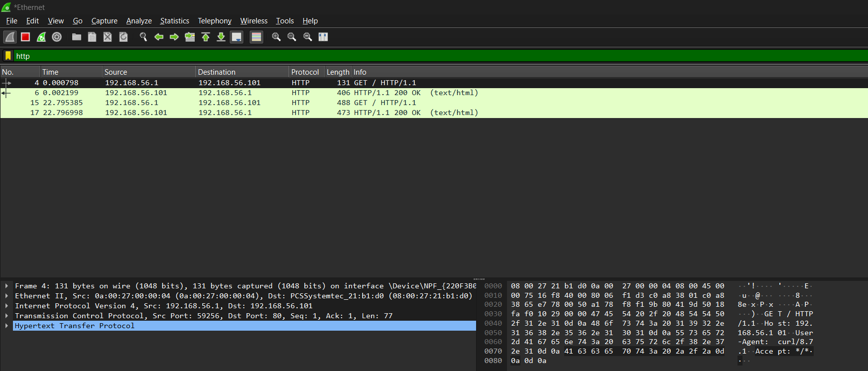Open the display filter bookmark menu
This screenshot has height=371, width=868.
click(x=8, y=56)
